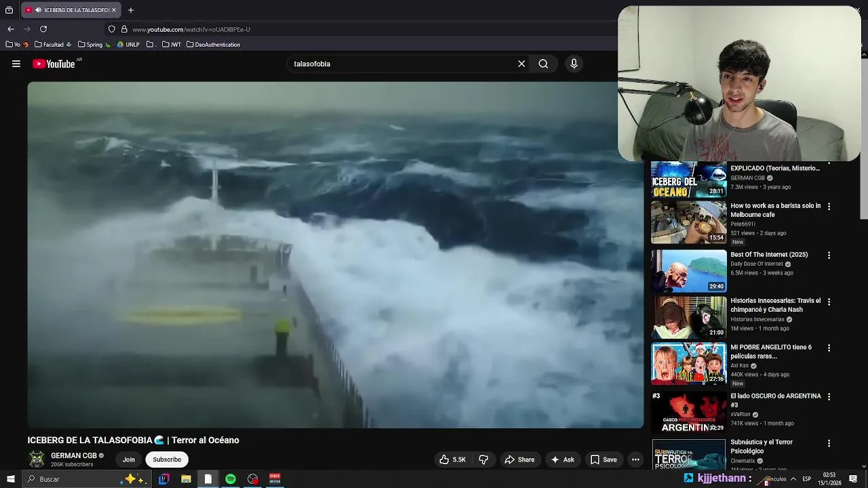
Task: Click the taskbar Buscar search box
Action: (86, 479)
